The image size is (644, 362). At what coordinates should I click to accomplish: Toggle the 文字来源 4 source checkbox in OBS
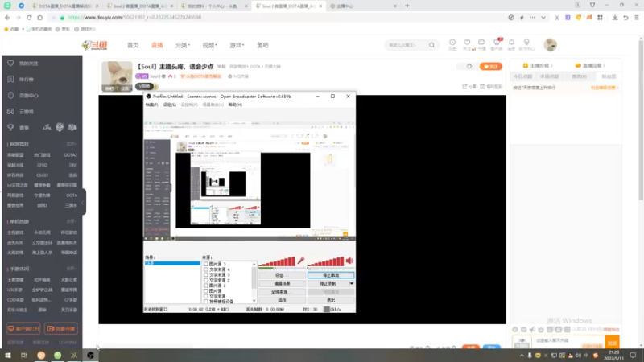click(206, 269)
